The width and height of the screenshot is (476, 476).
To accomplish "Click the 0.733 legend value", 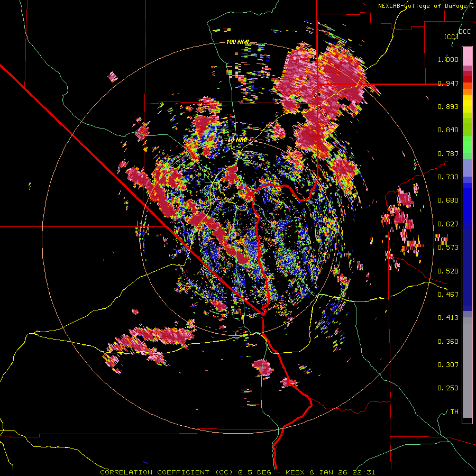I will tap(448, 177).
